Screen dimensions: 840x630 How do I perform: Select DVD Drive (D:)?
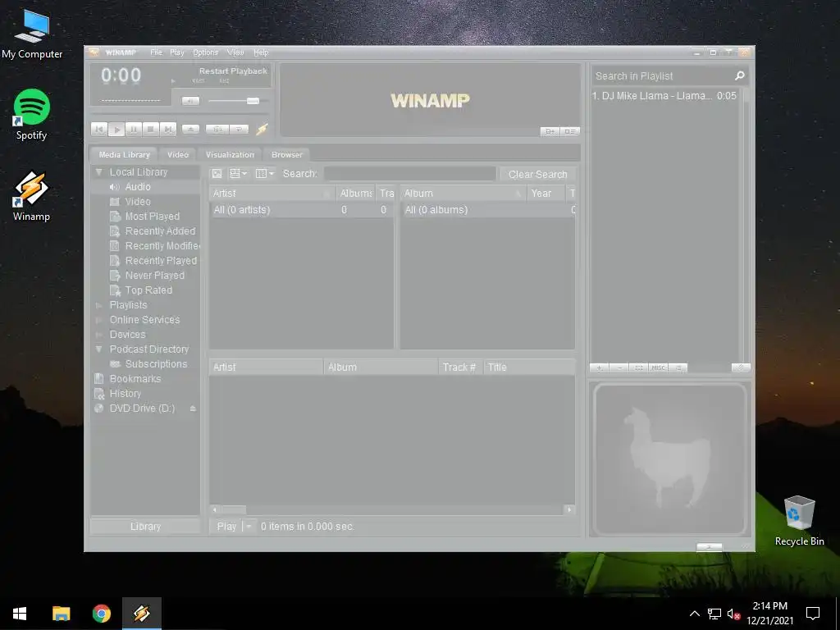[142, 409]
